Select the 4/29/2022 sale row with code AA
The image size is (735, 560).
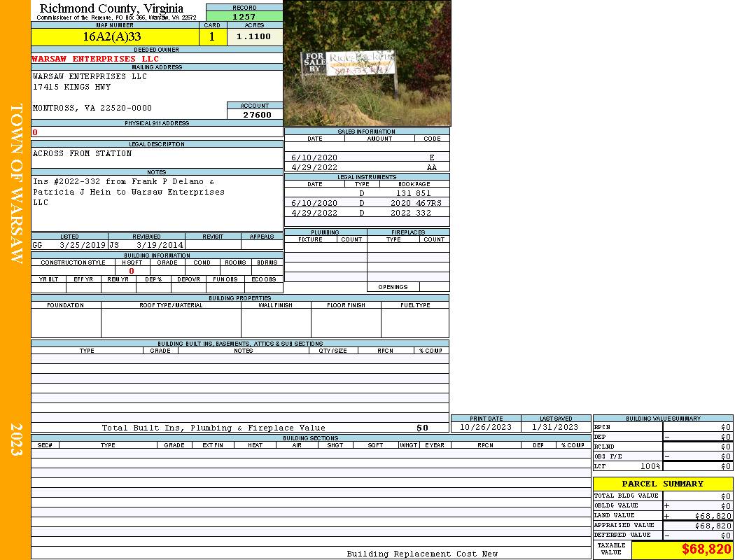(x=366, y=168)
